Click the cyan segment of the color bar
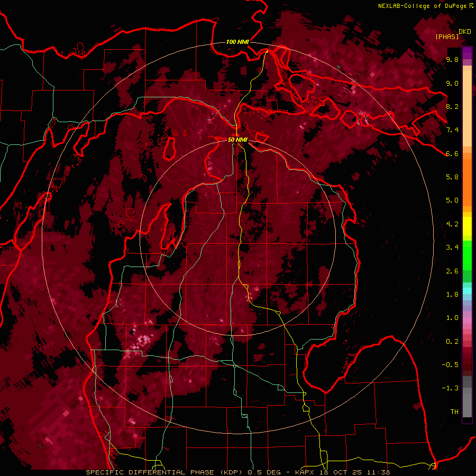 [x=467, y=291]
